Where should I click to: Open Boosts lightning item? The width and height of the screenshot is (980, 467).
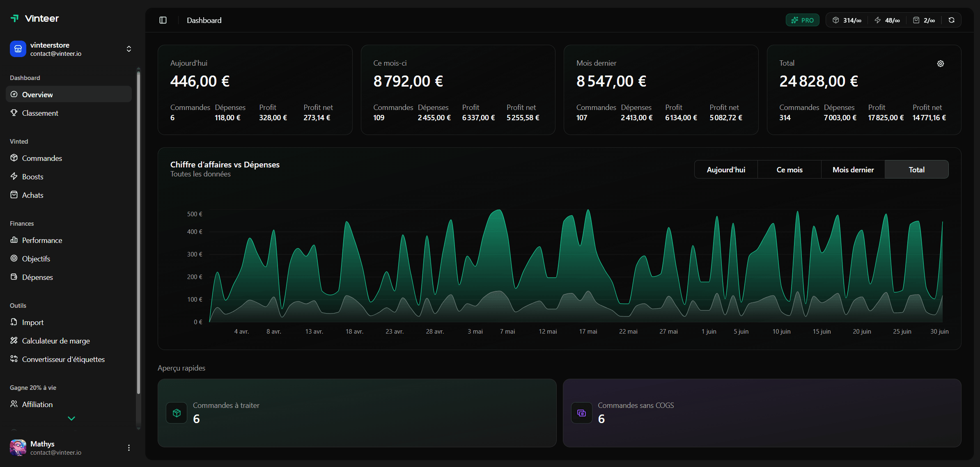coord(32,176)
